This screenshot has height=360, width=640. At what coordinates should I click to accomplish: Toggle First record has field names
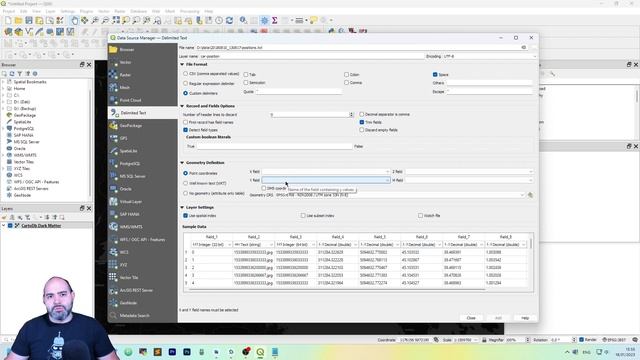(x=185, y=122)
